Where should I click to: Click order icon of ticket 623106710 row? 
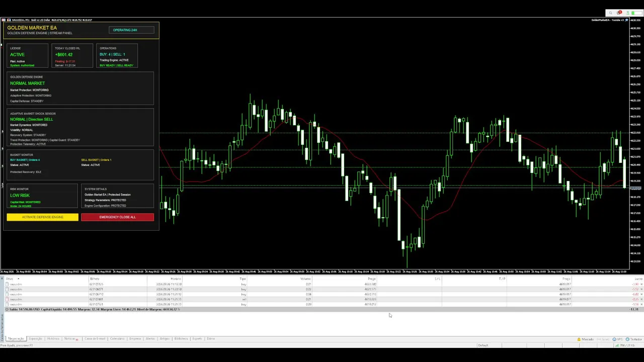(x=7, y=295)
